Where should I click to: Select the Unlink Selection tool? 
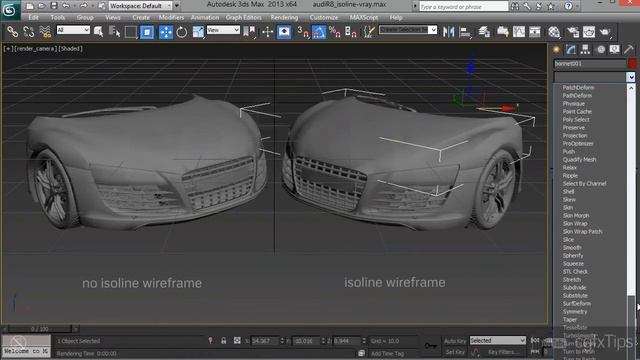[29, 31]
